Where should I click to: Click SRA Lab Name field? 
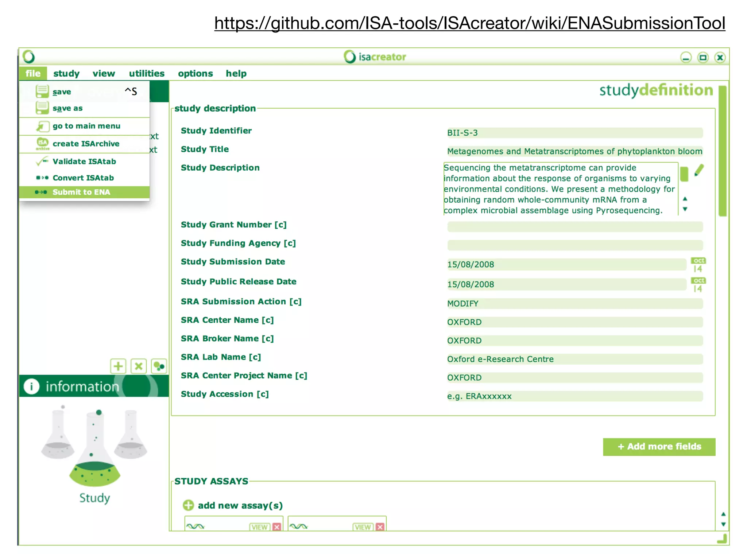pos(575,359)
